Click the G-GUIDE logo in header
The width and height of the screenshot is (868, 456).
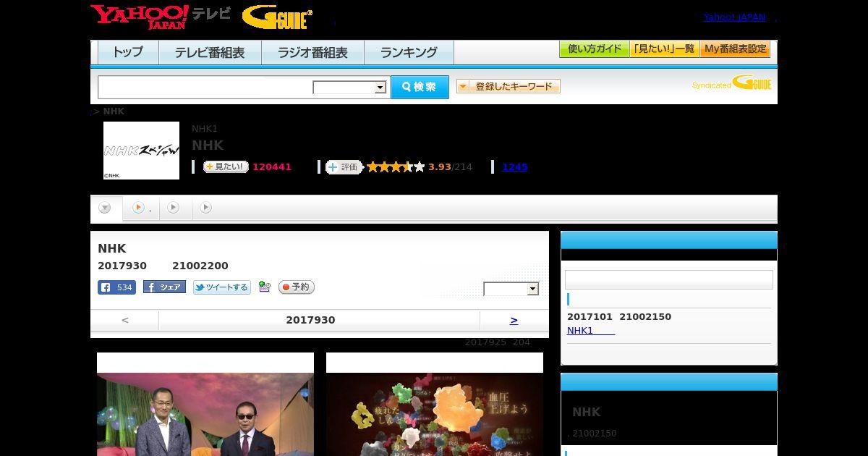pos(277,17)
